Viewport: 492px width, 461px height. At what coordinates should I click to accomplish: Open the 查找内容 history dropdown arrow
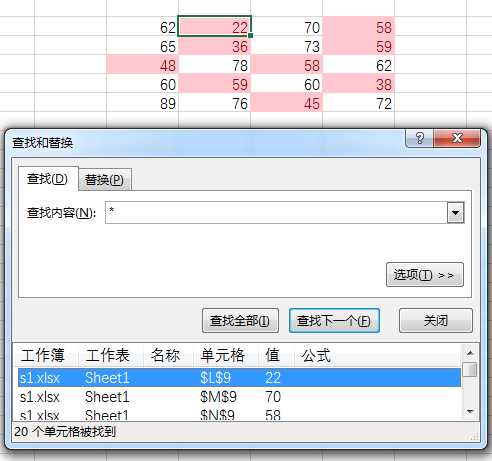click(x=455, y=212)
